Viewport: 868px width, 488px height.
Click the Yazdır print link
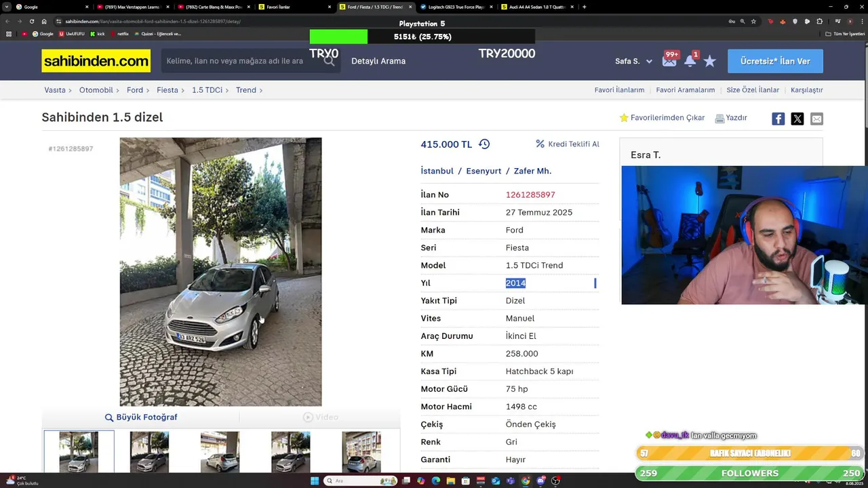tap(732, 117)
